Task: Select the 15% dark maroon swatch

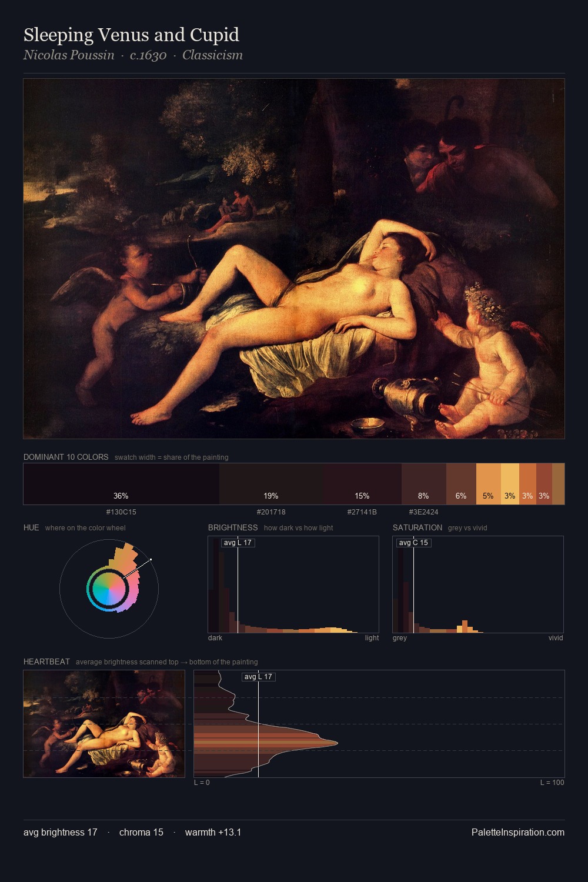Action: tap(362, 484)
